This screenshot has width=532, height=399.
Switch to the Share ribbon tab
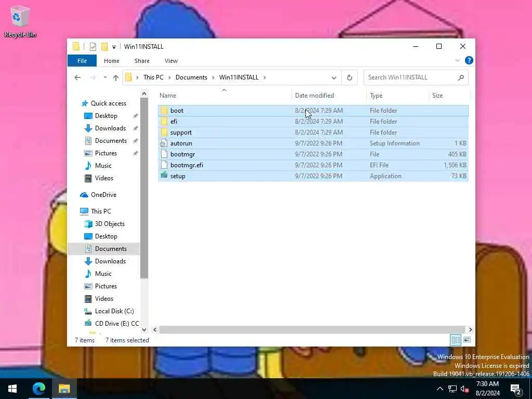pyautogui.click(x=142, y=61)
